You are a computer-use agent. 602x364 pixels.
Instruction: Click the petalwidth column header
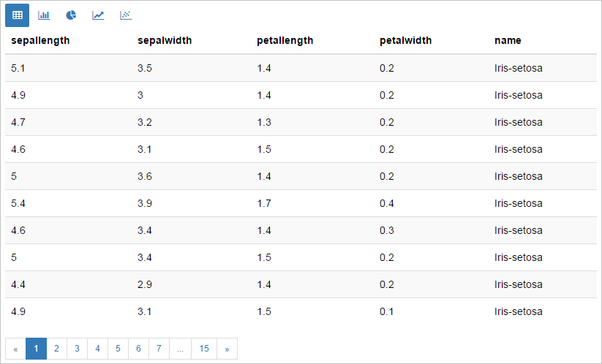(405, 41)
